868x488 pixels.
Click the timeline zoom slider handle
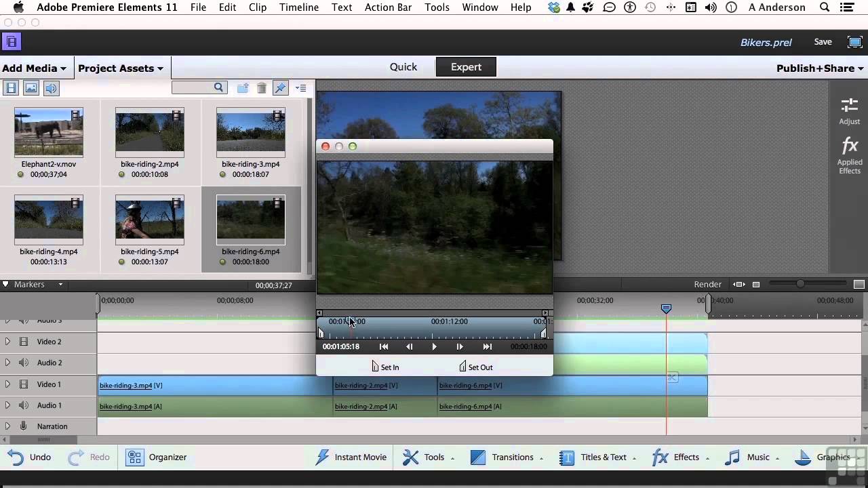pyautogui.click(x=800, y=285)
